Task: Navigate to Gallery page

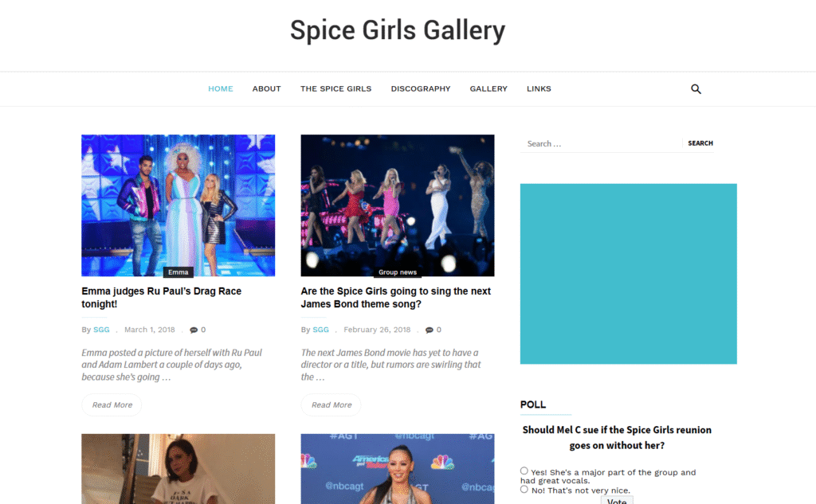Action: pos(488,89)
